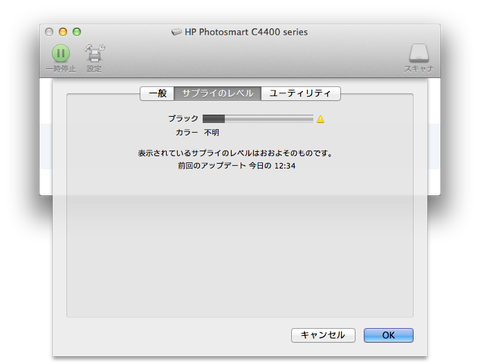
Task: Click the printer icon in the title bar
Action: tap(176, 32)
